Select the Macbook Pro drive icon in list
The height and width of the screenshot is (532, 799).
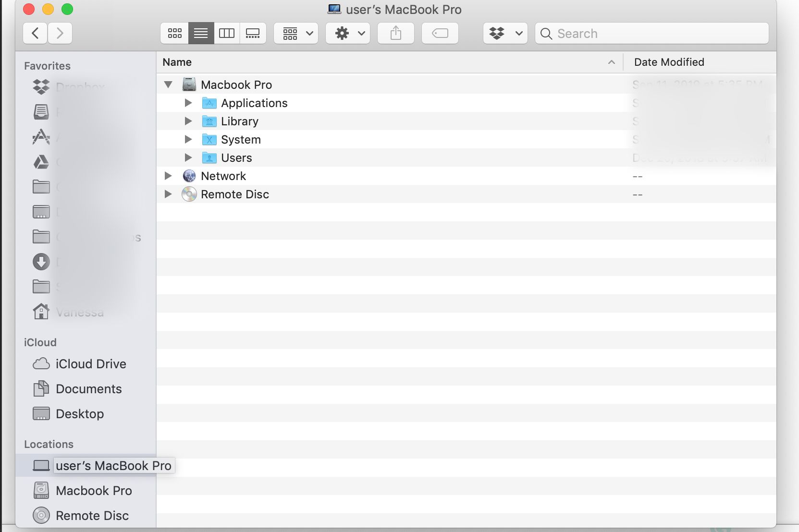pyautogui.click(x=189, y=85)
